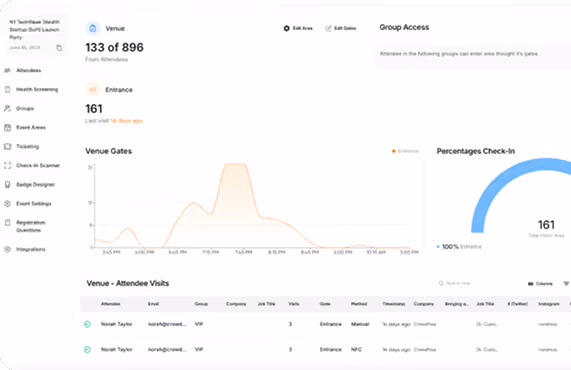Viewport: 571px width, 370px height.
Task: Launch the Check-In Scanner from sidebar
Action: click(x=38, y=165)
